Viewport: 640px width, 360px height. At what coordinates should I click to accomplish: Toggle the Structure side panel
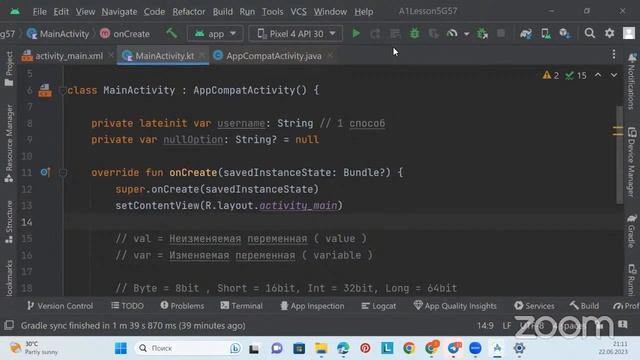(9, 222)
